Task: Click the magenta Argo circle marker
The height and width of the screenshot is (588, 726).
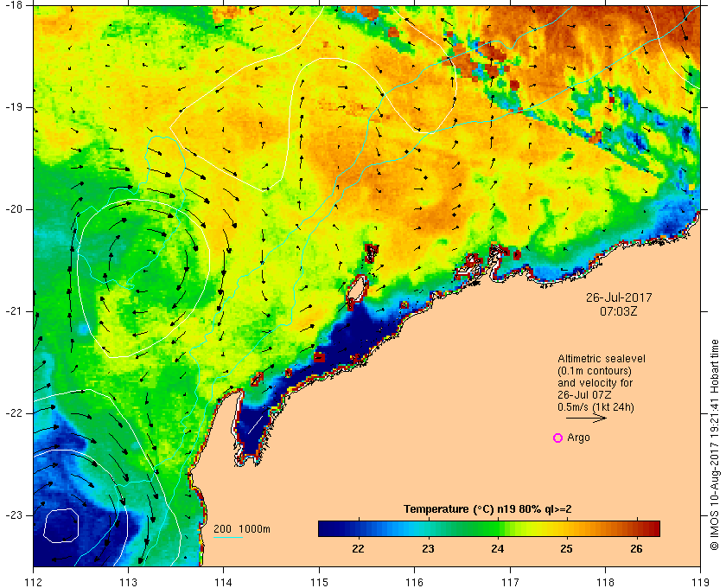Action: click(x=558, y=438)
